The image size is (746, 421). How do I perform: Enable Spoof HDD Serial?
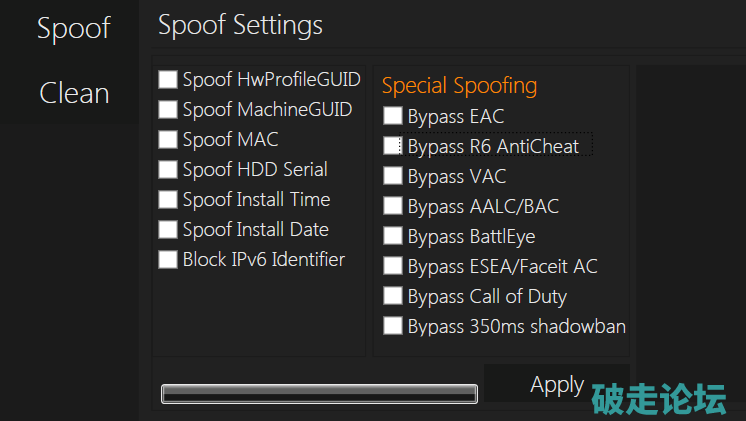[x=168, y=170]
